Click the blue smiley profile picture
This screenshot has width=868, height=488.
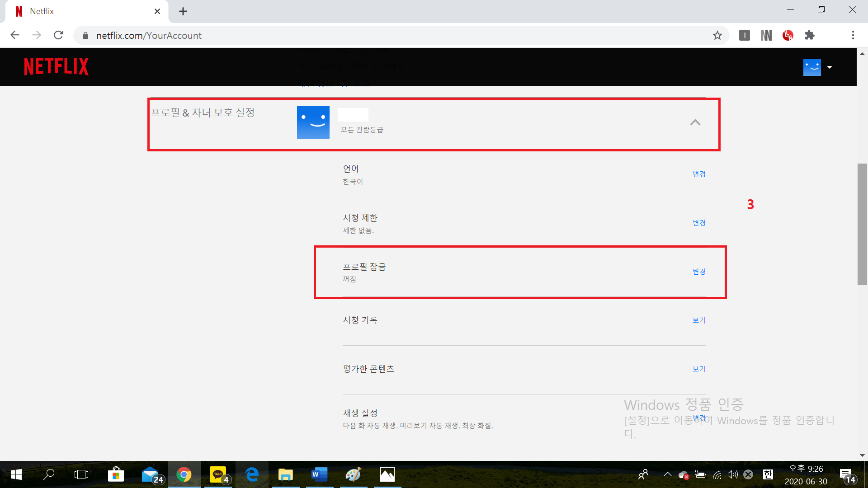pos(313,122)
